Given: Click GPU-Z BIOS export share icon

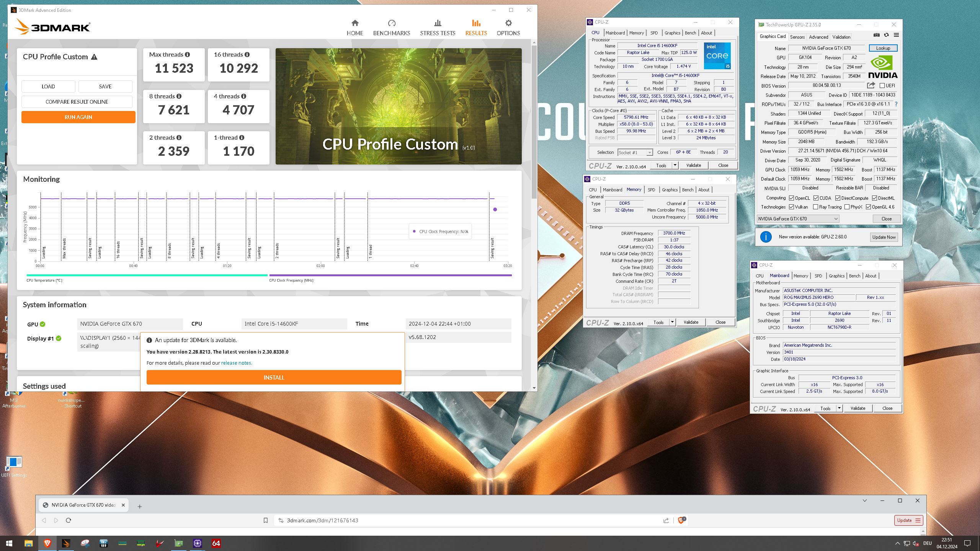Looking at the screenshot, I should tap(871, 85).
